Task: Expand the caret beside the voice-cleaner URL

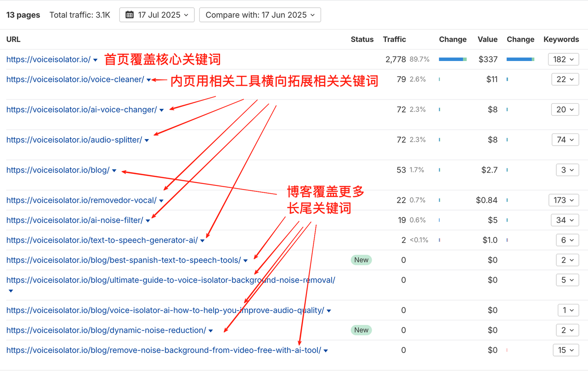Action: pos(148,80)
